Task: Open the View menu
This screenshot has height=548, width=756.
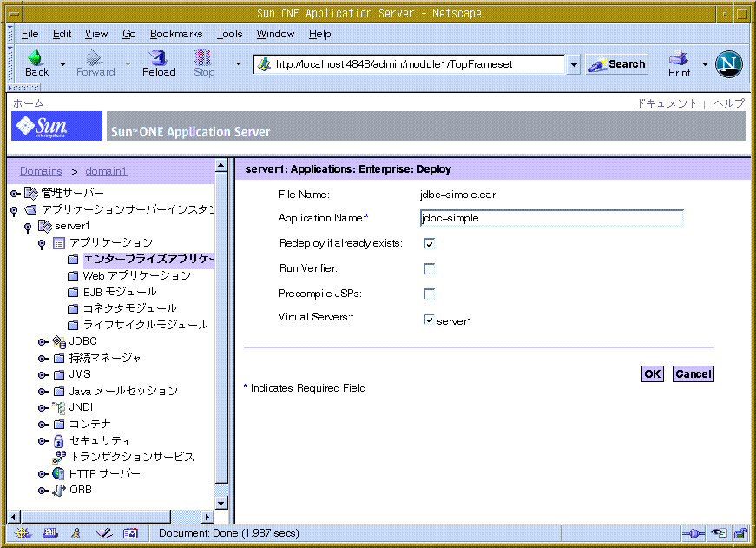Action: [96, 34]
